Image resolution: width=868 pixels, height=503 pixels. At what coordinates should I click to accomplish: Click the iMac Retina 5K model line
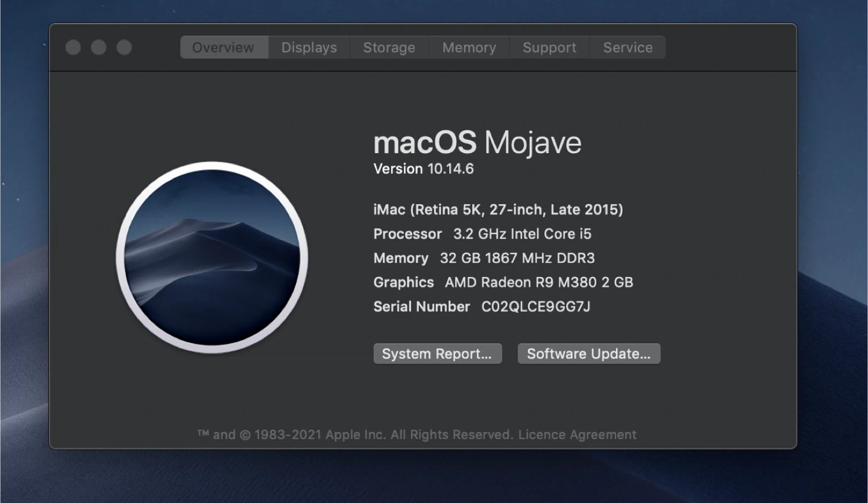click(x=498, y=210)
